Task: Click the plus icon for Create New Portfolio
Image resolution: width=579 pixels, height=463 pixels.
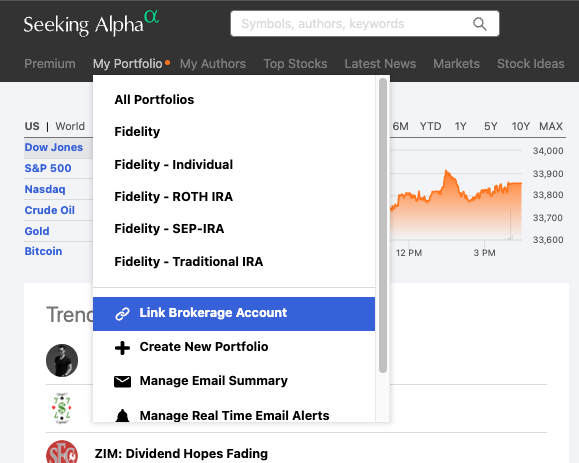Action: pyautogui.click(x=122, y=348)
